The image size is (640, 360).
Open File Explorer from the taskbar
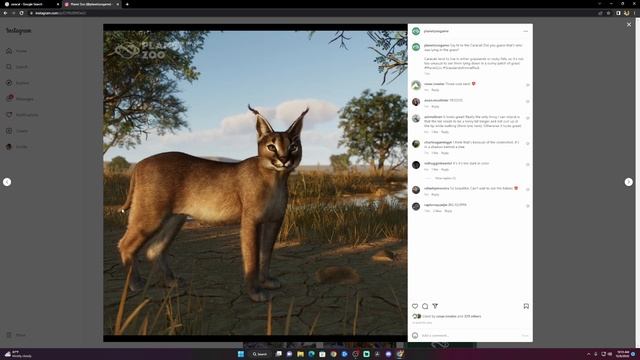point(300,354)
